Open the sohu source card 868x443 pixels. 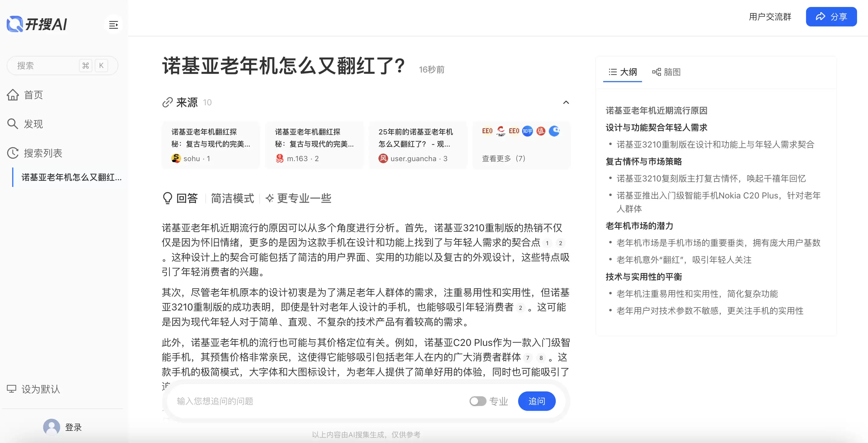pos(211,145)
